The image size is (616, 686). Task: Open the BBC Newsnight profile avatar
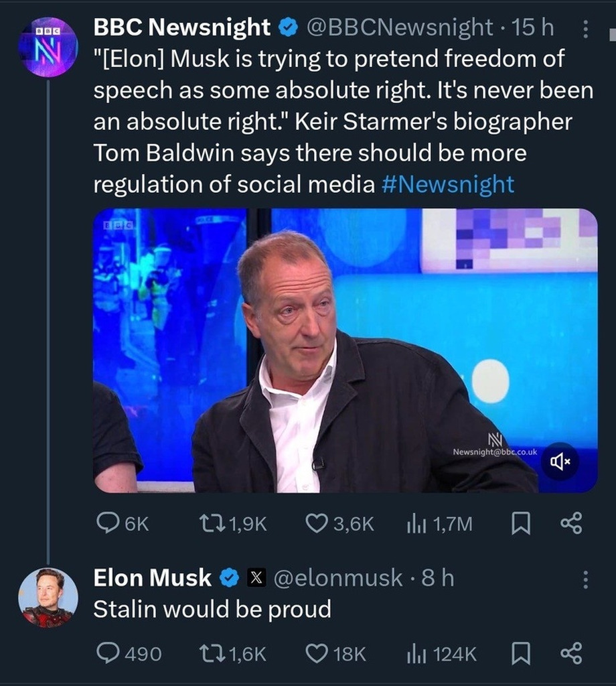click(x=48, y=47)
